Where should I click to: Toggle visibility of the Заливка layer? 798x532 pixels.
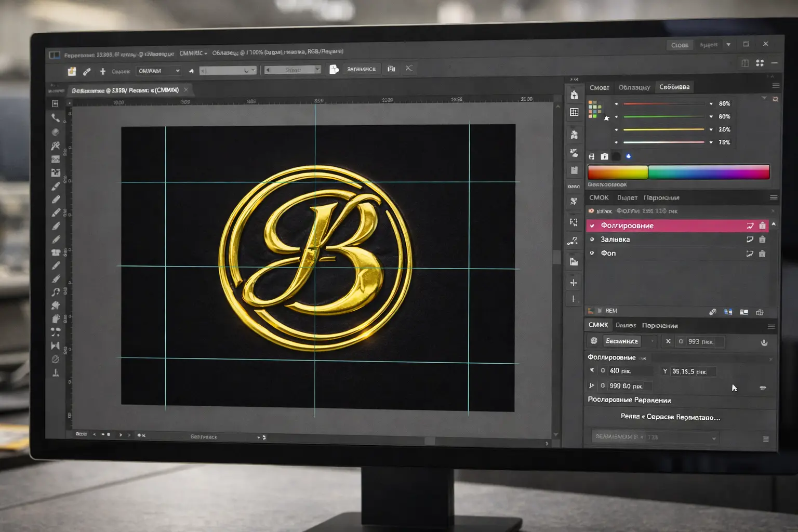592,240
